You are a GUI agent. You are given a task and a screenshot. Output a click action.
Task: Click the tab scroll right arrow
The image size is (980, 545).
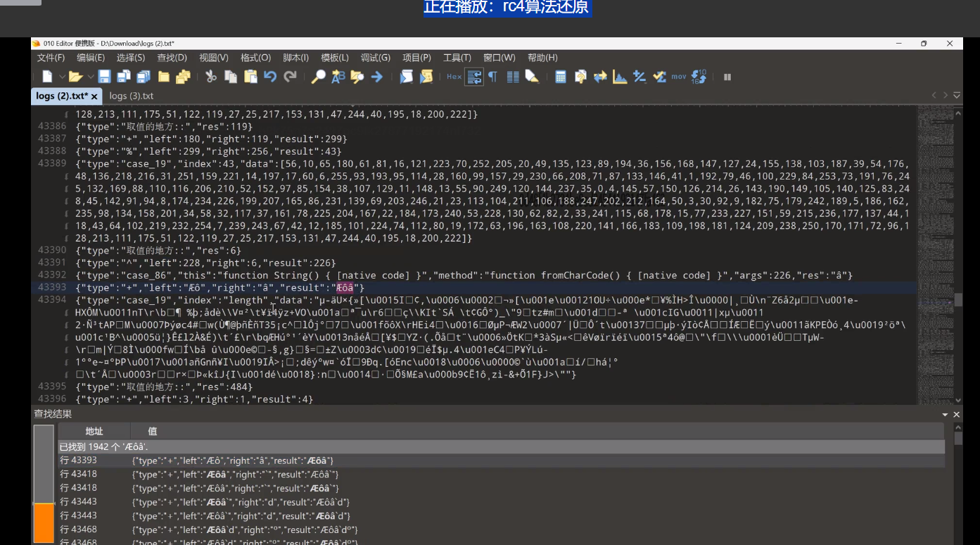coord(946,95)
